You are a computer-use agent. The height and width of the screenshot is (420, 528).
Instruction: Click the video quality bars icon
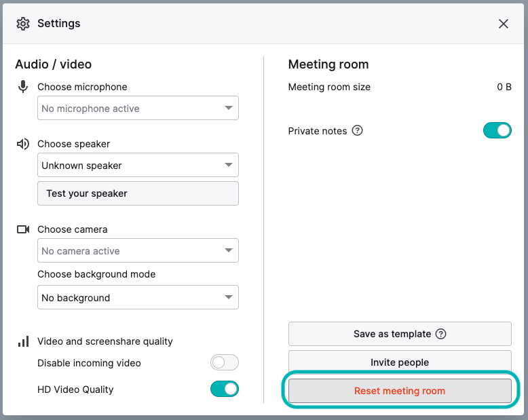(23, 341)
